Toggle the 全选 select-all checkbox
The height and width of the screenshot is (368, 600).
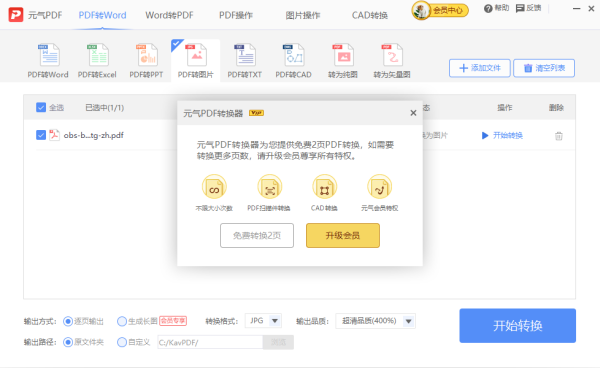coord(41,107)
